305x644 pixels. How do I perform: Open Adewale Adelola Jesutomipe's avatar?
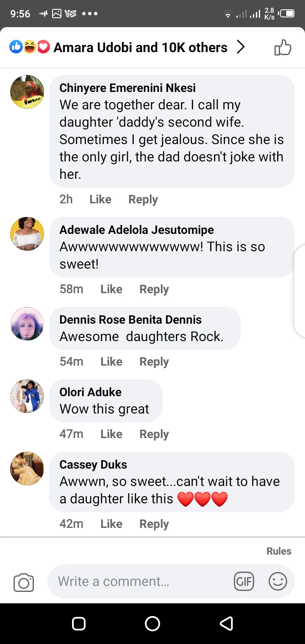click(x=27, y=234)
